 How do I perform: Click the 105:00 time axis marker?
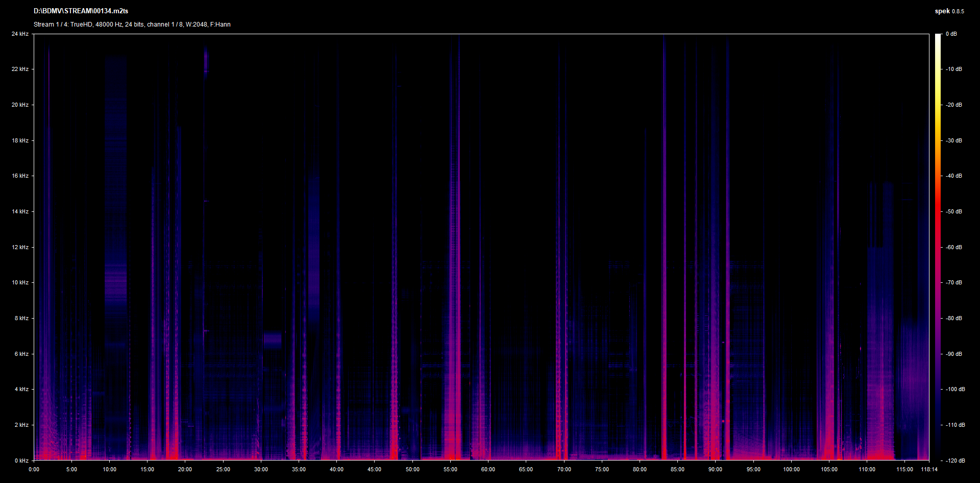pyautogui.click(x=829, y=469)
